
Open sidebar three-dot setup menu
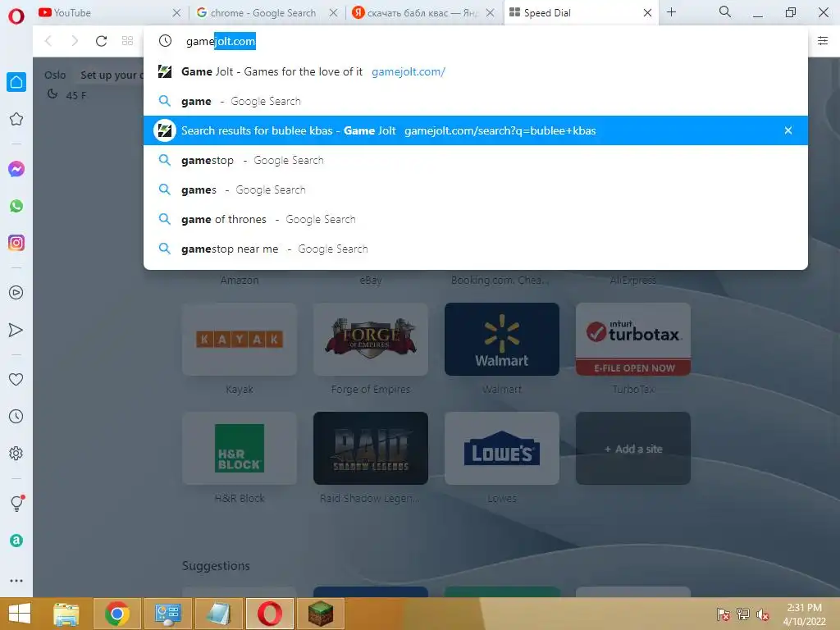pyautogui.click(x=16, y=581)
